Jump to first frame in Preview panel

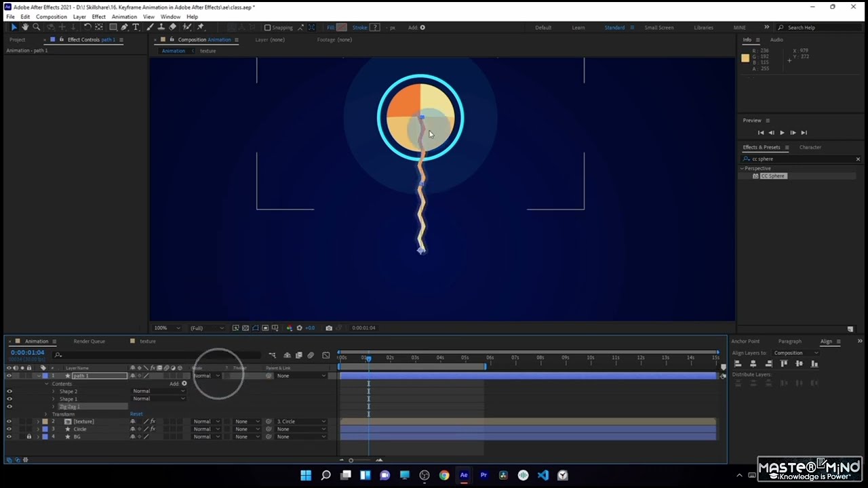[x=761, y=133]
